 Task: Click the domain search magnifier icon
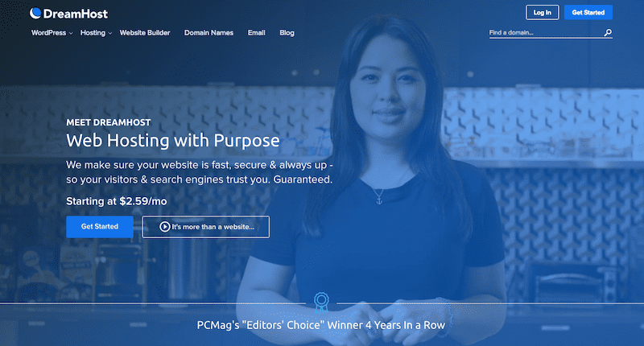(608, 32)
